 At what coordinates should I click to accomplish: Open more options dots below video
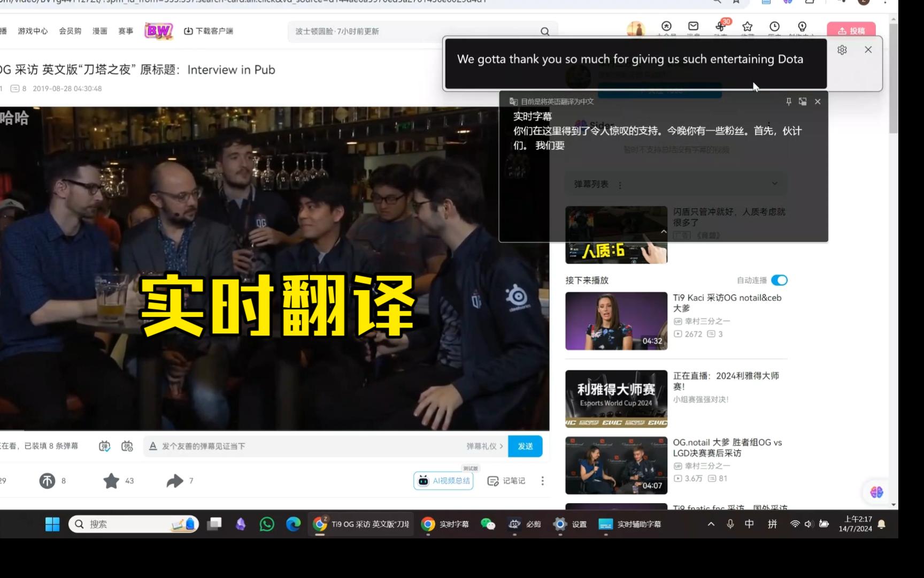(x=542, y=481)
